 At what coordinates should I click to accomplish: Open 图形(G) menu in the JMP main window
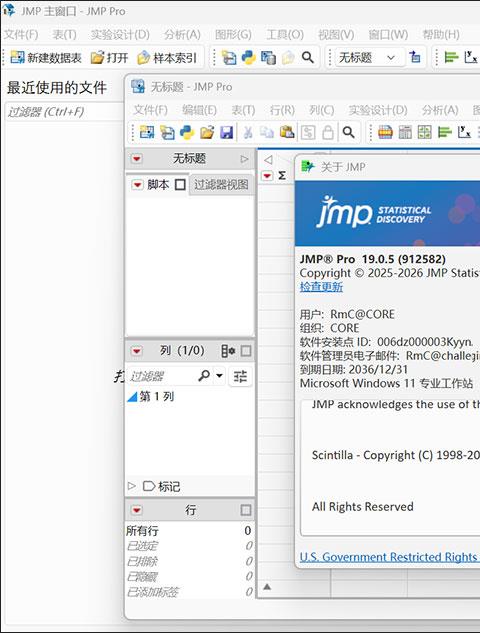pyautogui.click(x=233, y=35)
